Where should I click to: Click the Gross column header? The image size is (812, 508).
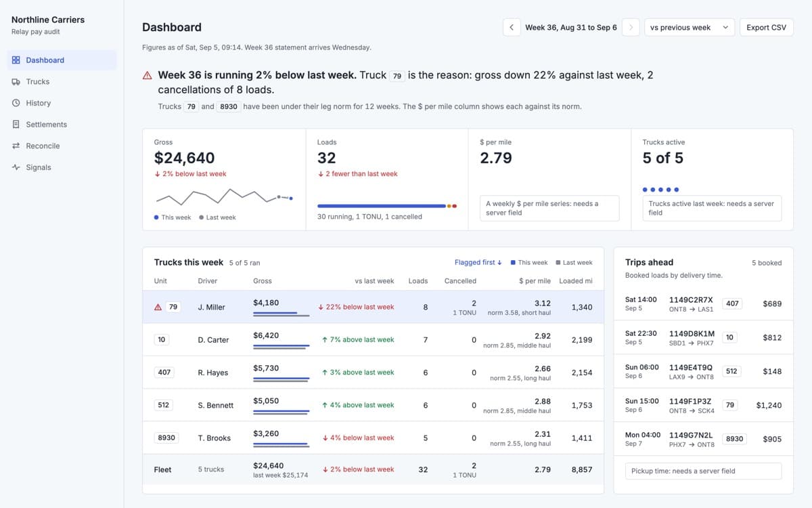(x=263, y=281)
